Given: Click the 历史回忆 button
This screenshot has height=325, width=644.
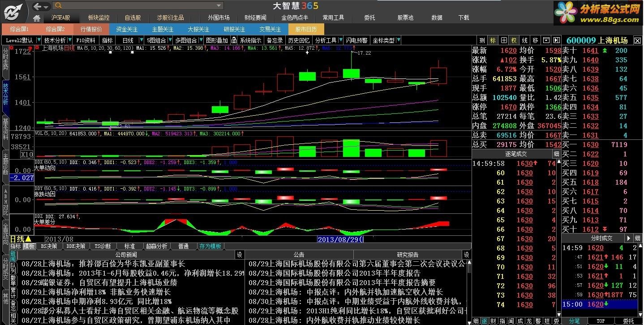Looking at the screenshot, I should tap(298, 40).
